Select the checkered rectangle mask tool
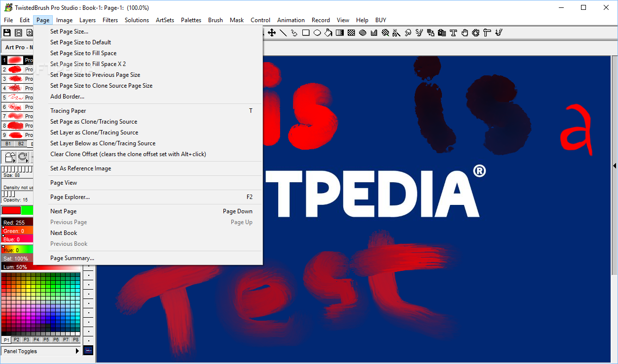The width and height of the screenshot is (618, 364). coord(351,33)
